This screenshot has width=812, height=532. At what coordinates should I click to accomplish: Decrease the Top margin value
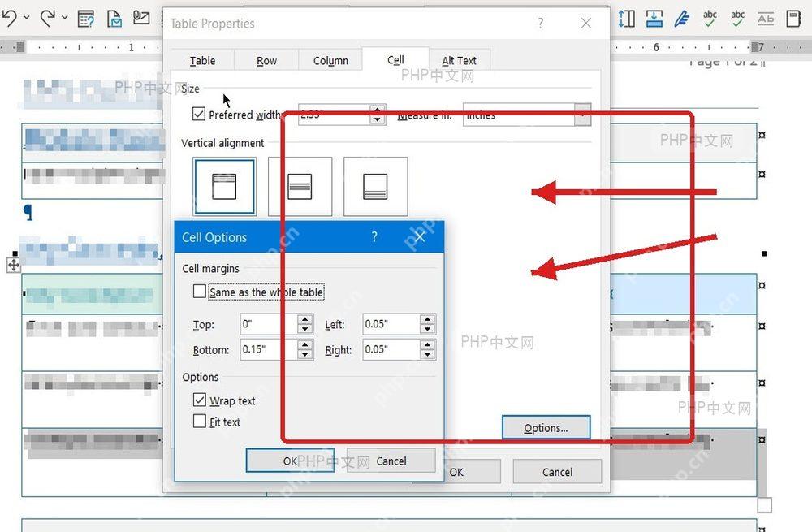tap(305, 329)
